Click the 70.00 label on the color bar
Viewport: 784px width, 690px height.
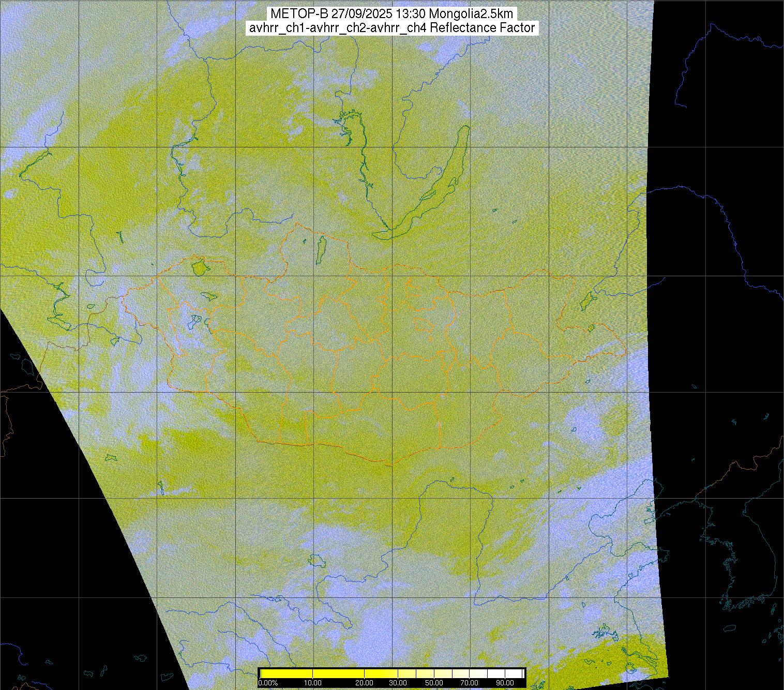[470, 683]
